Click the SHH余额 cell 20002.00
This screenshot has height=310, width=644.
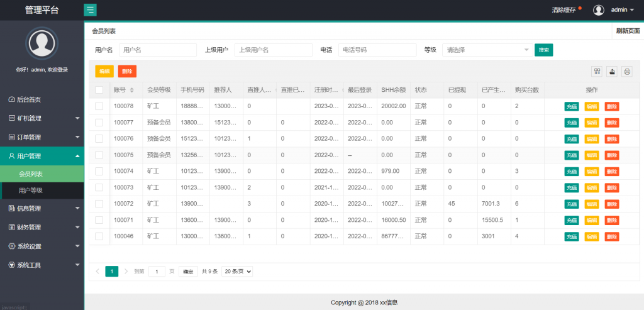pos(394,106)
